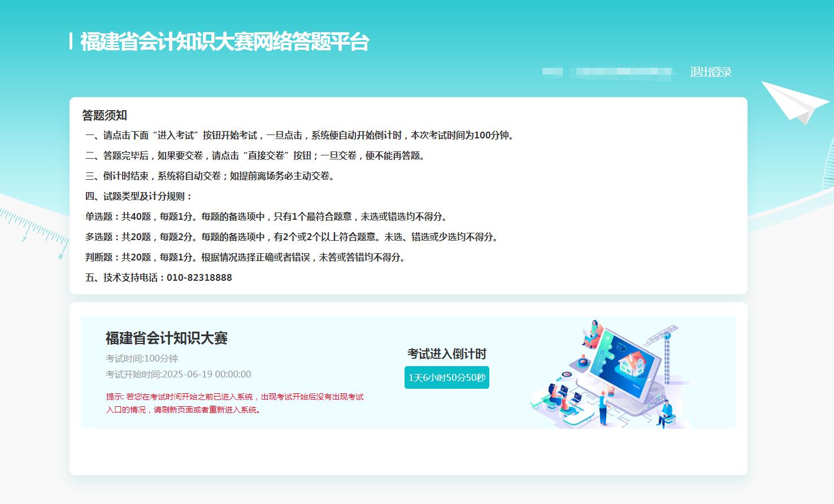The width and height of the screenshot is (834, 504).
Task: Click the blurred username in header
Action: [x=609, y=72]
